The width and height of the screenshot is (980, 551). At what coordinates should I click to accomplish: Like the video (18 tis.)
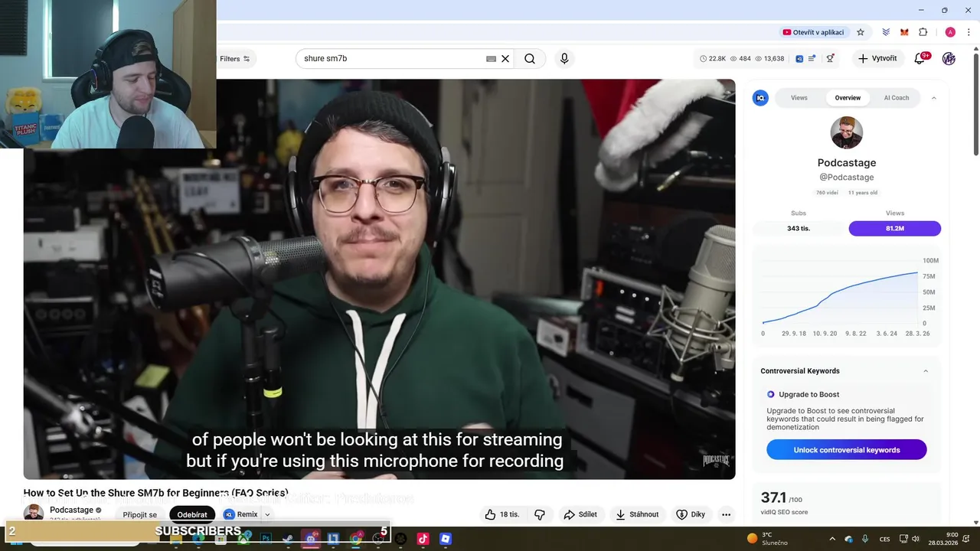coord(501,514)
